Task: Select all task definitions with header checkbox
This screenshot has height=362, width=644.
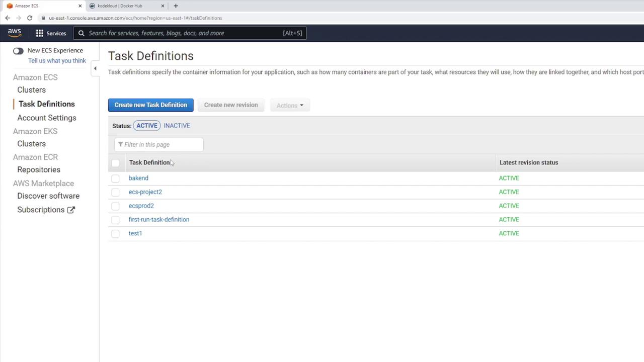Action: pyautogui.click(x=115, y=163)
